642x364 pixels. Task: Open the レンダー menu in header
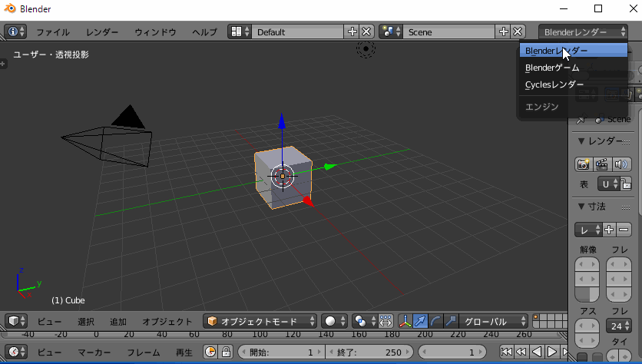pos(102,32)
